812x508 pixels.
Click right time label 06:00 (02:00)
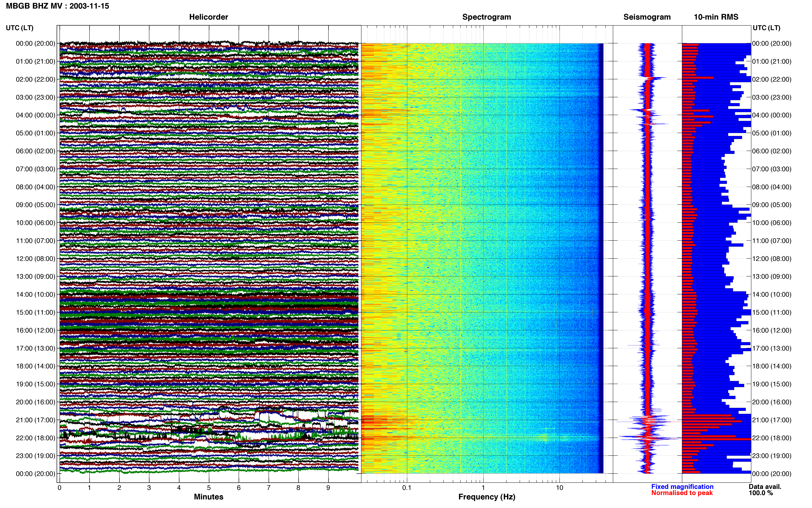[772, 151]
